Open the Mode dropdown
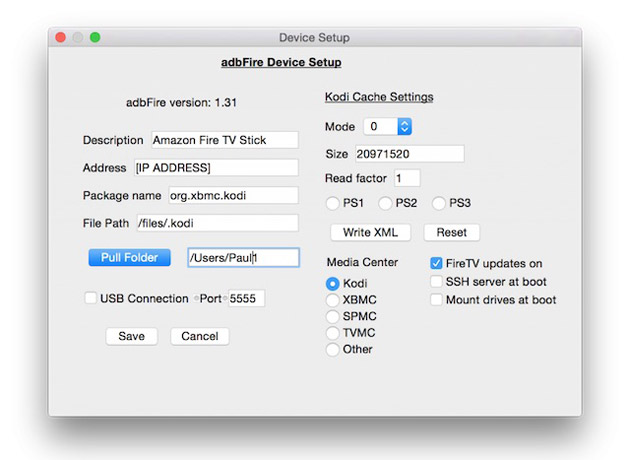Viewport: 630px width, 460px height. click(x=388, y=127)
